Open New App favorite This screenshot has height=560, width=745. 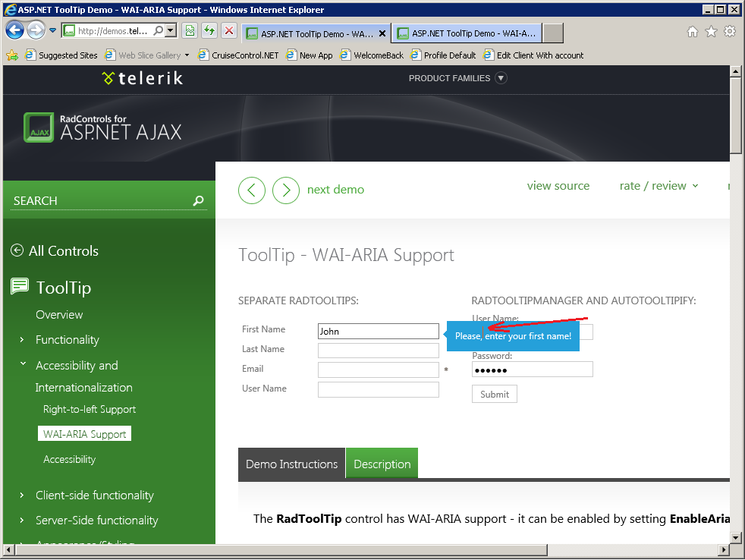click(x=310, y=55)
